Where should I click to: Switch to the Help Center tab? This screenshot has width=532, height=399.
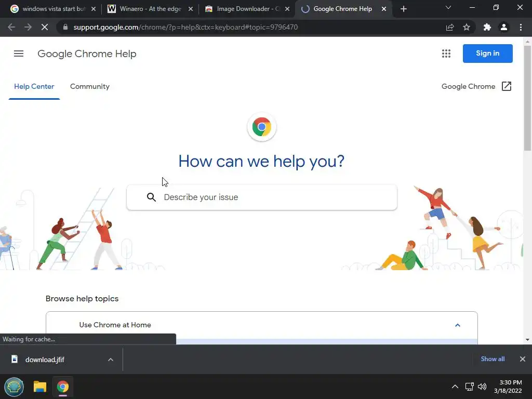point(34,87)
